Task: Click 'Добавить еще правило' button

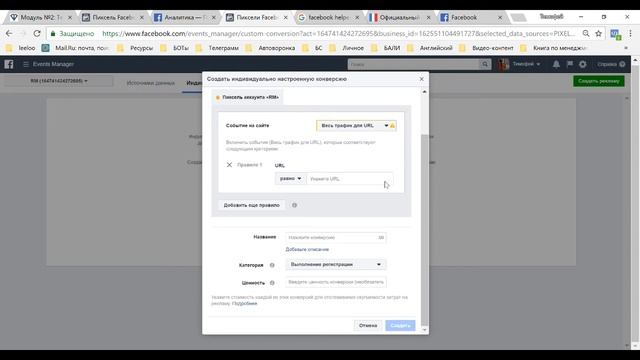Action: pyautogui.click(x=251, y=205)
